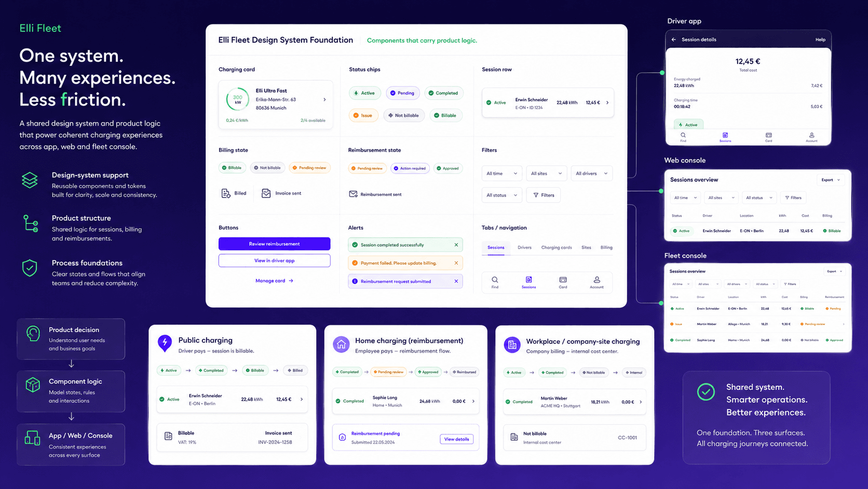Open All sites dropdown in Web console
868x489 pixels.
point(722,197)
